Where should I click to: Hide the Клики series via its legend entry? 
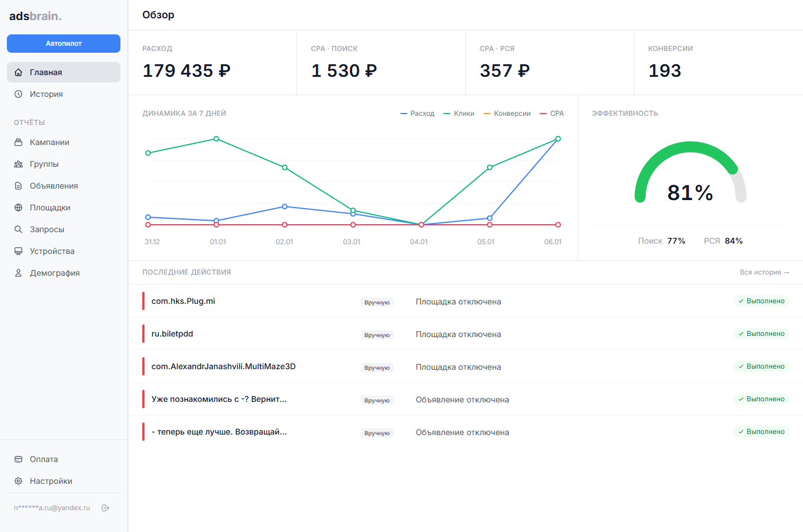click(459, 113)
